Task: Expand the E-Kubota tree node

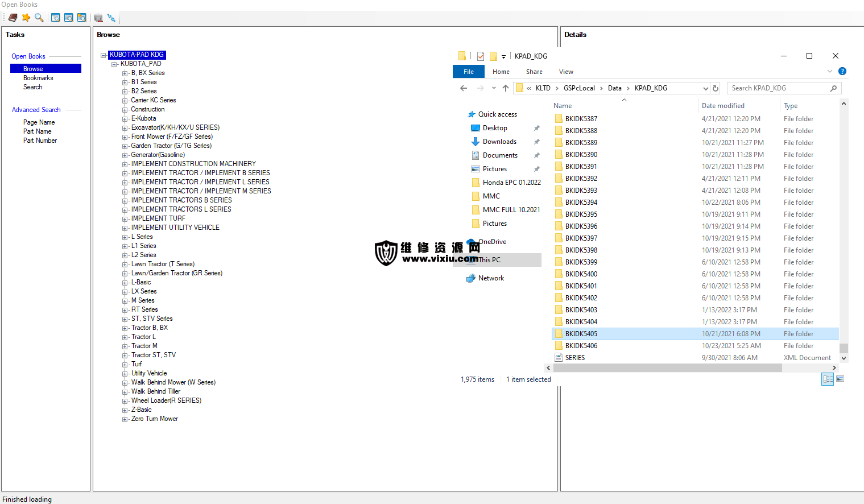Action: tap(125, 119)
